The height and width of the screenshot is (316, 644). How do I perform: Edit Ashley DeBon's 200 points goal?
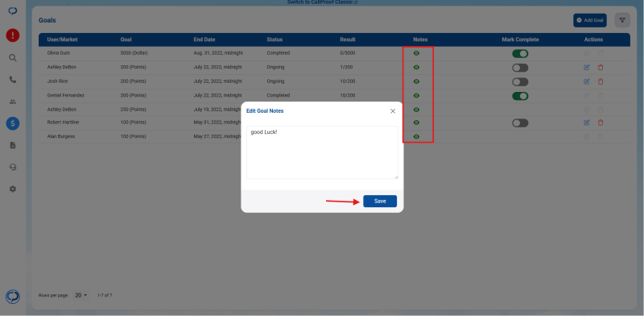[587, 68]
